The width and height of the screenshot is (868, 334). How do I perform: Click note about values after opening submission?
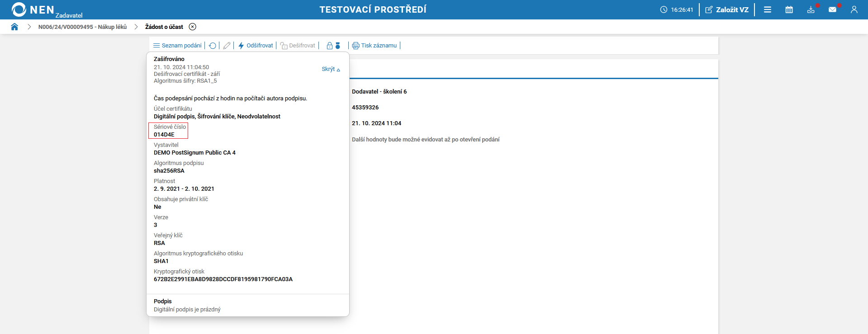[426, 140]
